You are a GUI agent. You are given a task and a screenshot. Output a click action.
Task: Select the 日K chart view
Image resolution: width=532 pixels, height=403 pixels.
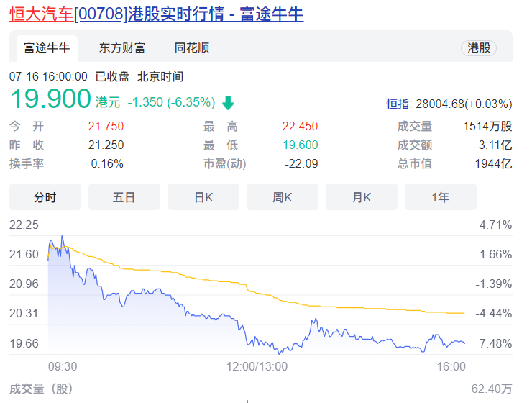pos(203,197)
